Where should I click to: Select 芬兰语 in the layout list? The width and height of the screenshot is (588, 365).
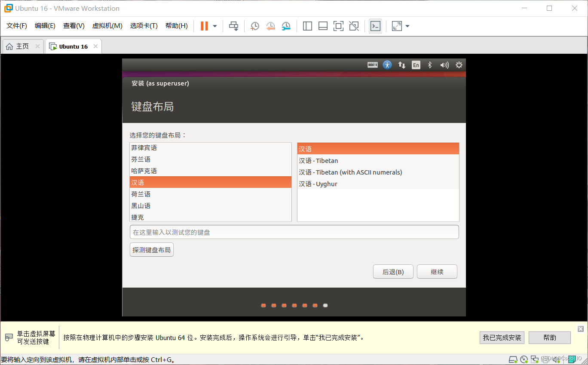coord(211,159)
